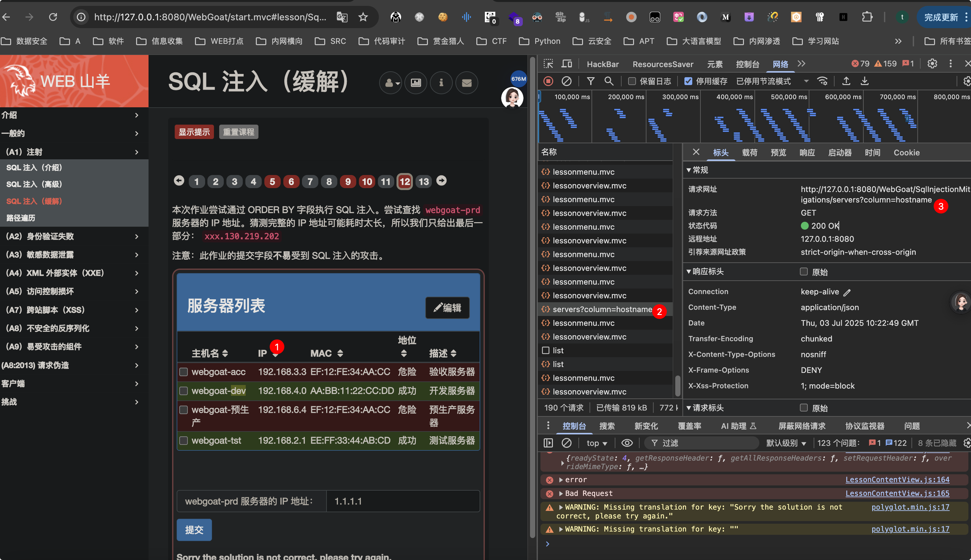
Task: Import HAR file with upload icon
Action: coord(846,81)
